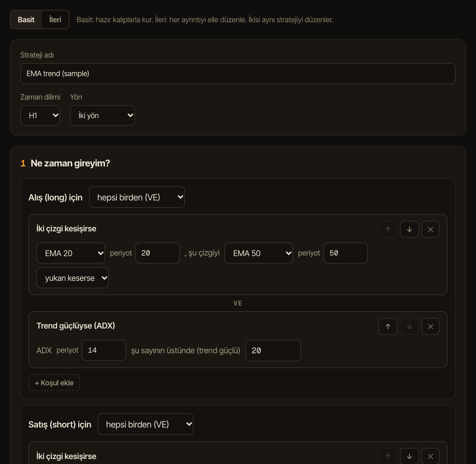Click the ADX threshold field showing 20

273,350
